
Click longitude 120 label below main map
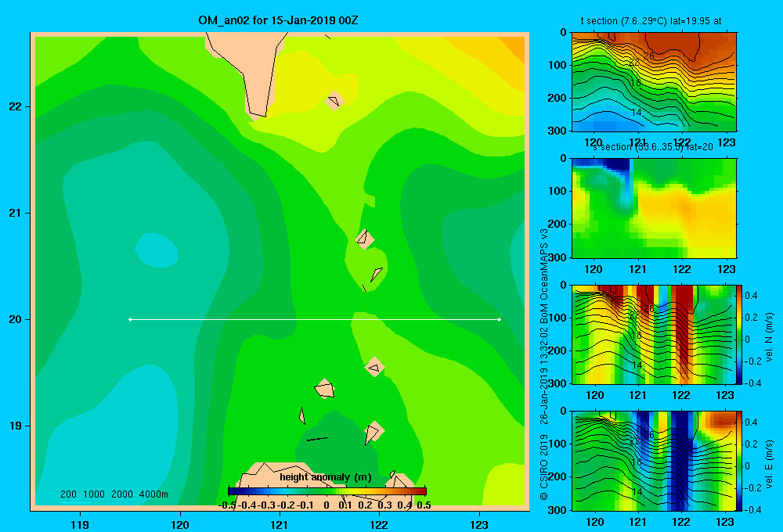coord(180,524)
